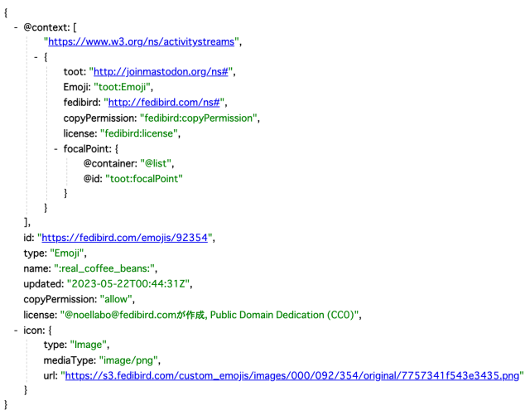Follow the fedibird.com/ns# link
Image resolution: width=530 pixels, height=420 pixels.
pos(164,103)
